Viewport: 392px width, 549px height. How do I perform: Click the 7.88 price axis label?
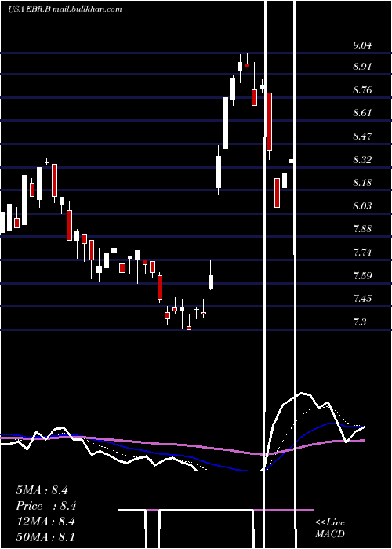pyautogui.click(x=362, y=229)
